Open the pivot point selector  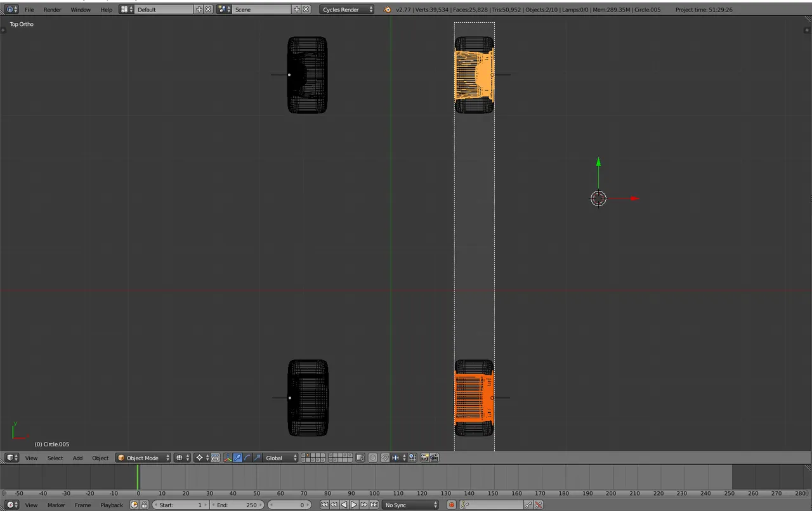pos(202,458)
